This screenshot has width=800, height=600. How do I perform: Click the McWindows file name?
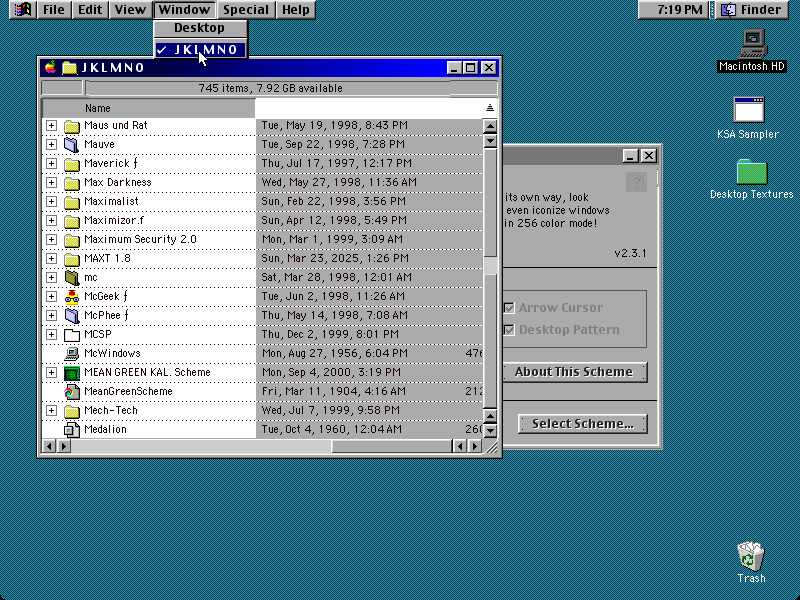(x=112, y=353)
